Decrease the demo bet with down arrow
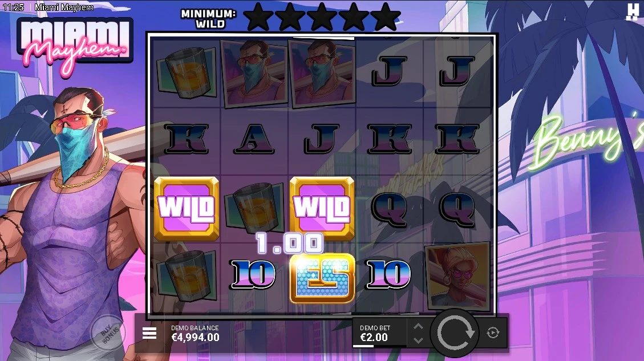Viewport: 644px width, 361px height. click(x=418, y=340)
